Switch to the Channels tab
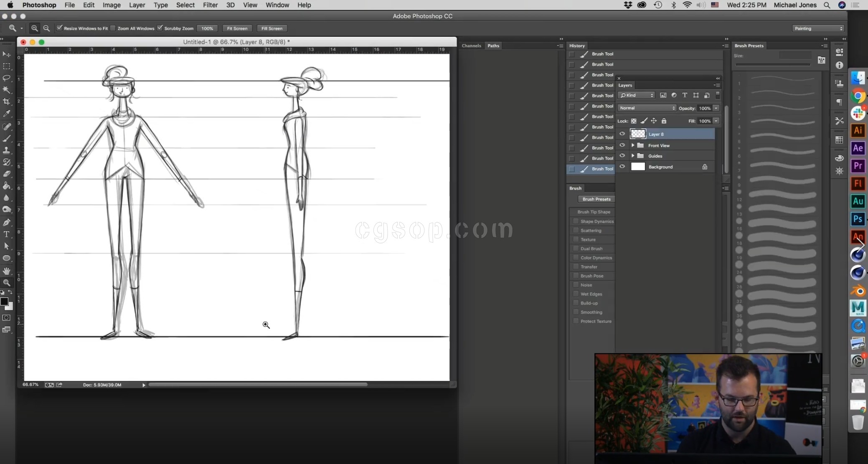Screen dimensions: 868x464 (x=471, y=46)
